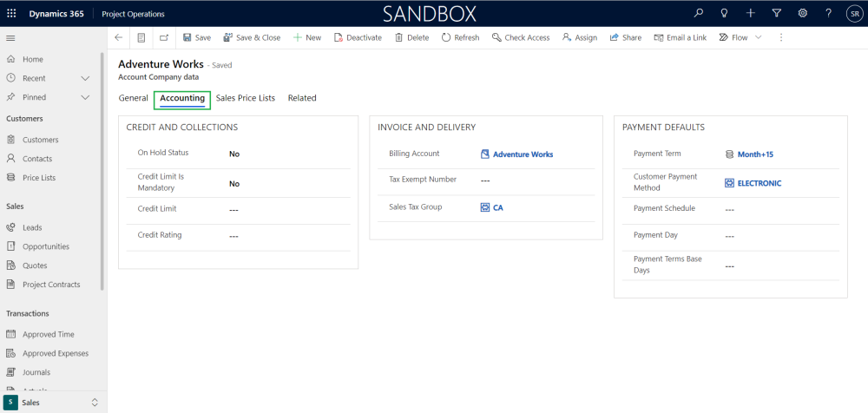The height and width of the screenshot is (413, 868).
Task: Toggle the On Hold Status value
Action: click(234, 154)
